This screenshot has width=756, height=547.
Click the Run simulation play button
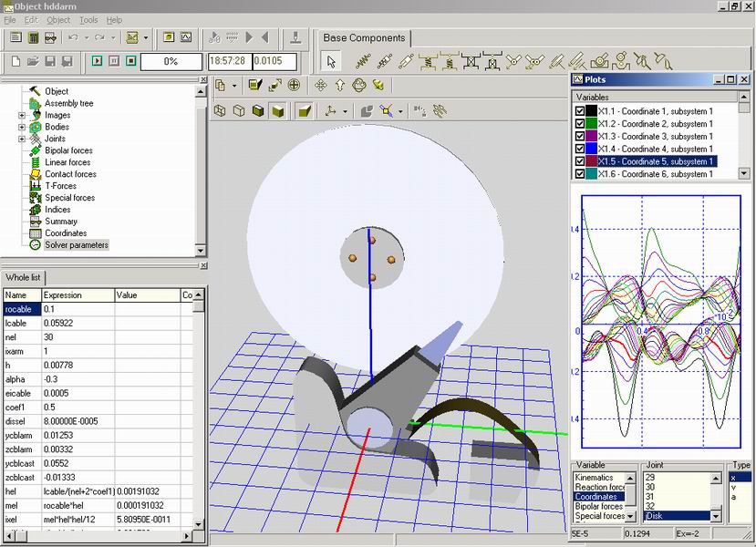click(x=98, y=61)
